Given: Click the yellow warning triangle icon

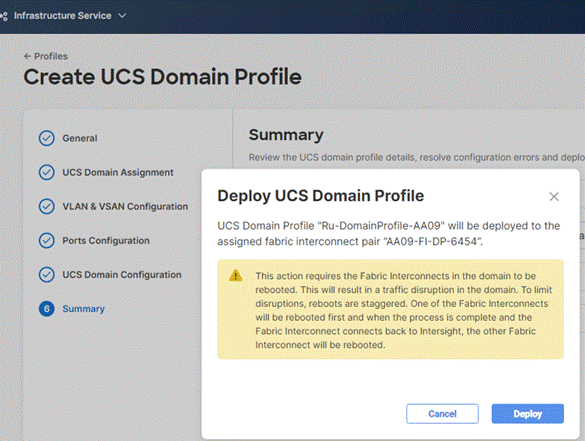Looking at the screenshot, I should [x=236, y=276].
